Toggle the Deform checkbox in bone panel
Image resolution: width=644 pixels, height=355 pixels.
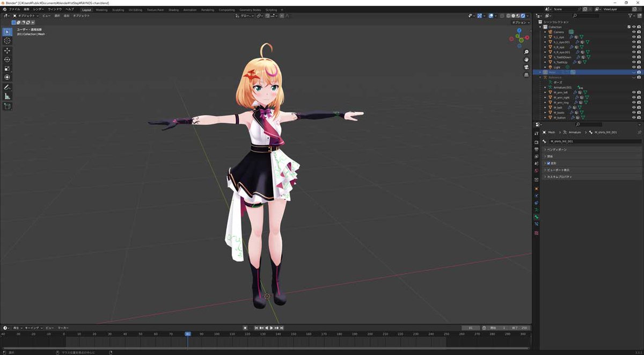[548, 163]
